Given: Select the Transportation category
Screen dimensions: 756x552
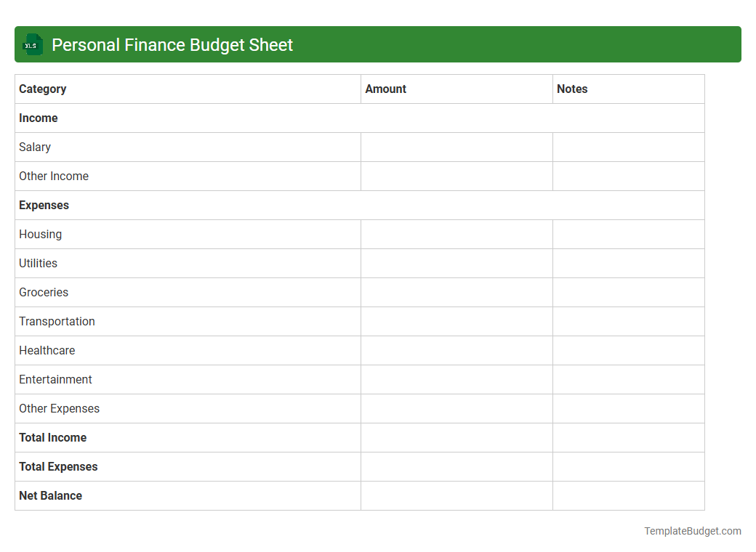Looking at the screenshot, I should click(57, 321).
